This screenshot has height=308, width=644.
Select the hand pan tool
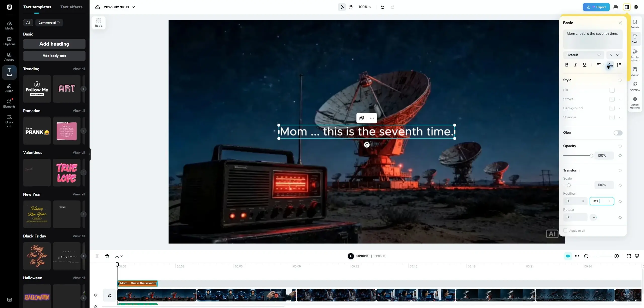351,7
